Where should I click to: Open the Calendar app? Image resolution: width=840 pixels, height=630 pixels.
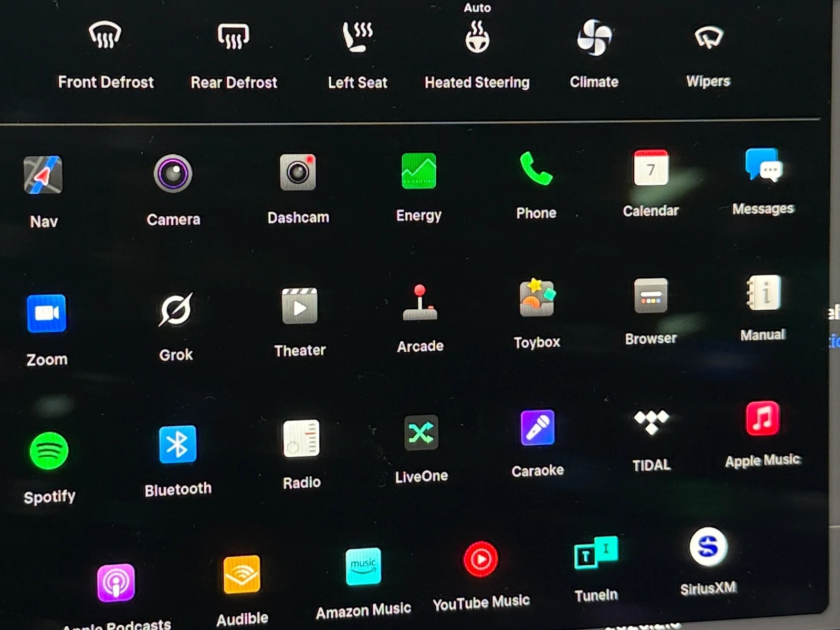[x=650, y=169]
